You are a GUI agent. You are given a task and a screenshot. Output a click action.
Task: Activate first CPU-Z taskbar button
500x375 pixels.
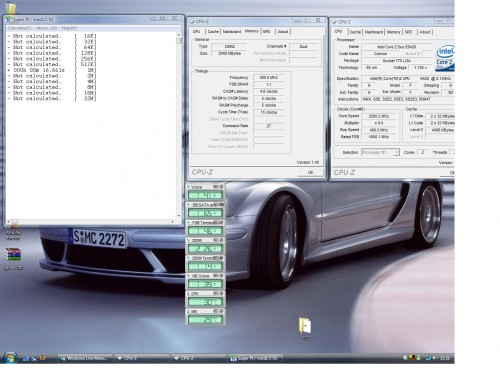[142, 358]
